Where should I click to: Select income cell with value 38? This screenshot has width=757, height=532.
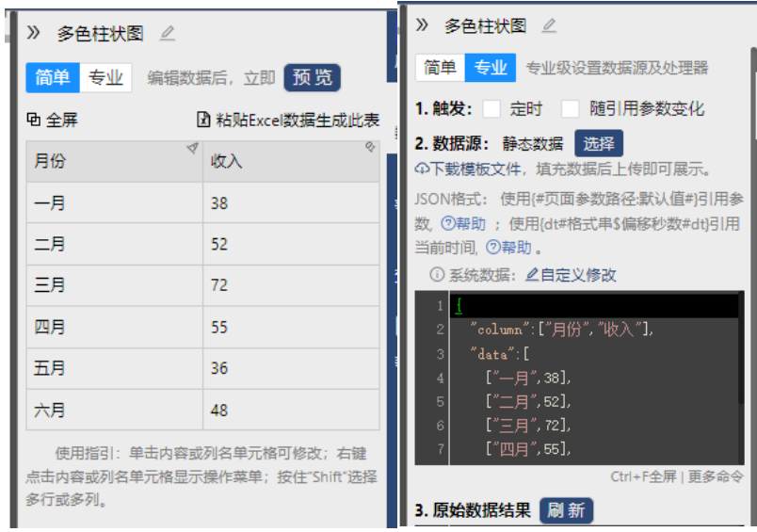coord(291,202)
